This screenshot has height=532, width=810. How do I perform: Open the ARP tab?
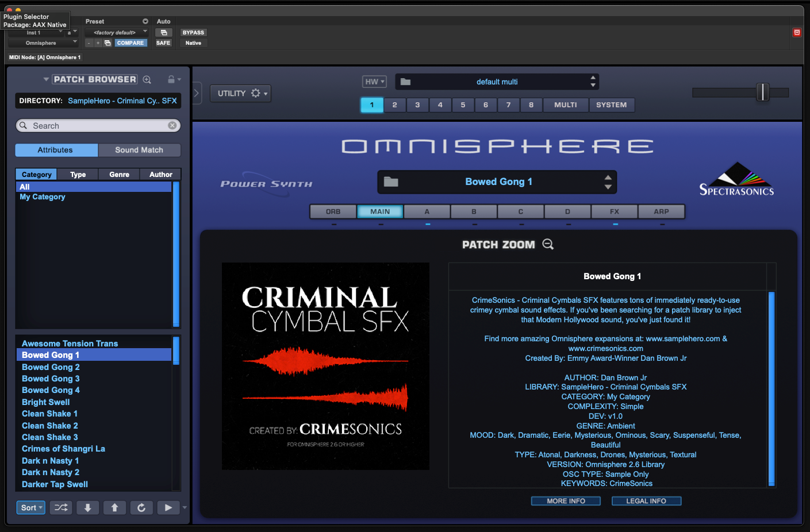click(x=661, y=211)
